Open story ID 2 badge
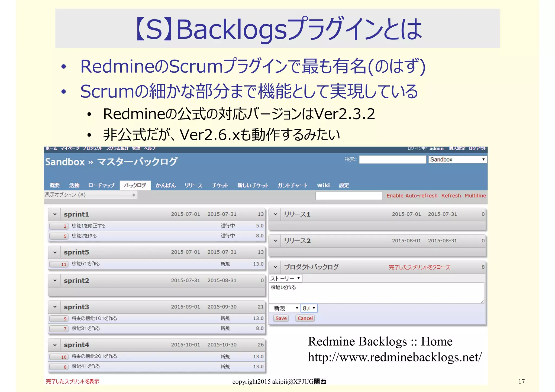The width and height of the screenshot is (555, 392). tap(59, 226)
